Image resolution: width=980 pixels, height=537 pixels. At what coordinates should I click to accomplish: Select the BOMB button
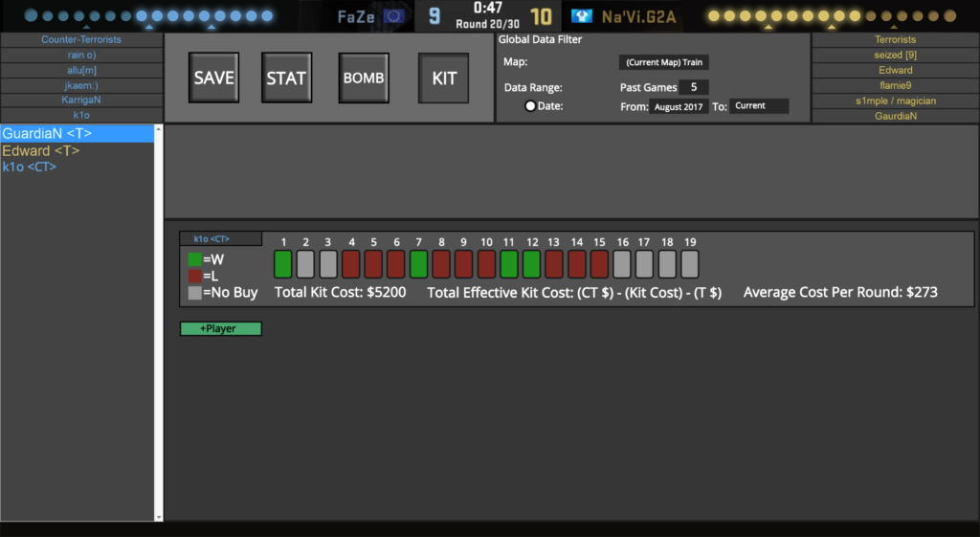point(364,78)
